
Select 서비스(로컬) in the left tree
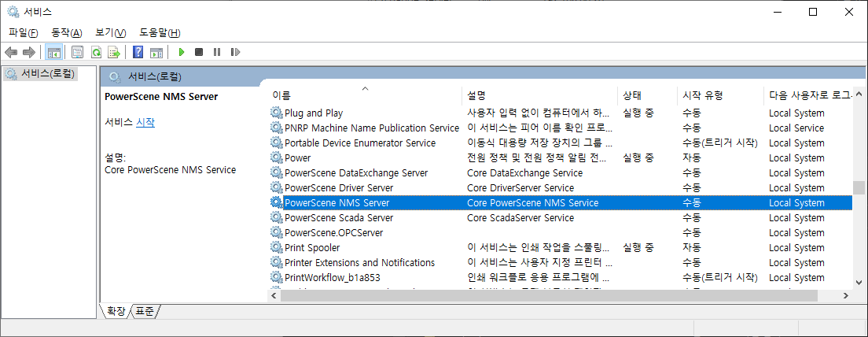(x=48, y=73)
